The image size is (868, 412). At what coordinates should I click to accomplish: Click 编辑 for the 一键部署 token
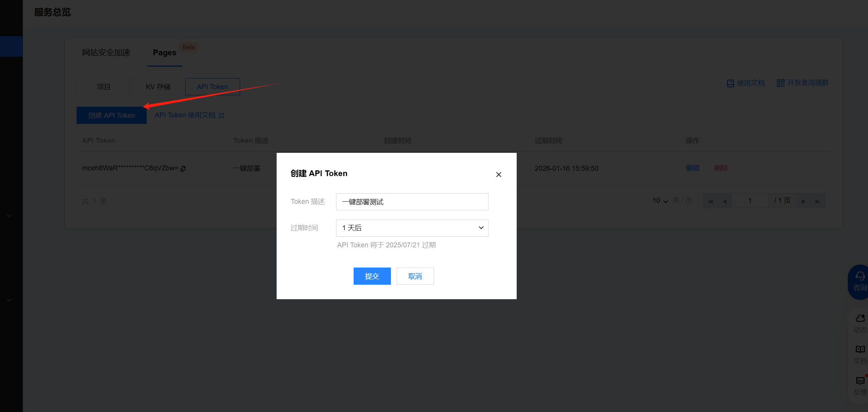click(x=692, y=168)
